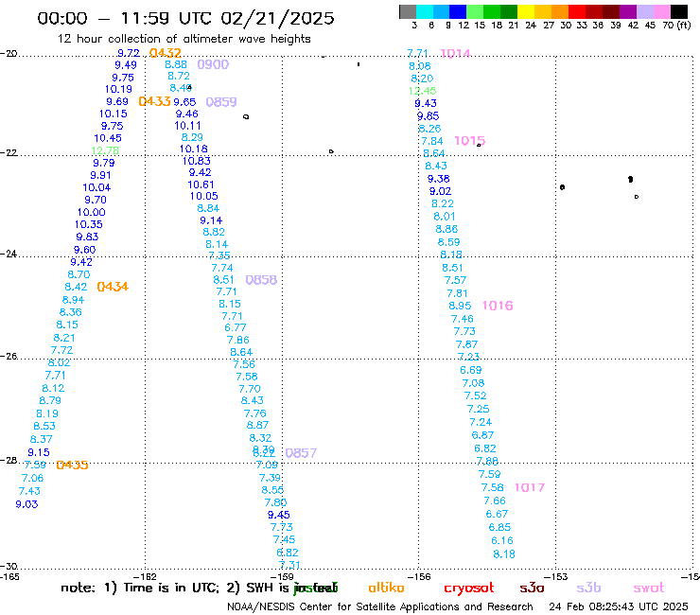700x615 pixels.
Task: Click the wave height value 7.06
Action: [x=32, y=479]
